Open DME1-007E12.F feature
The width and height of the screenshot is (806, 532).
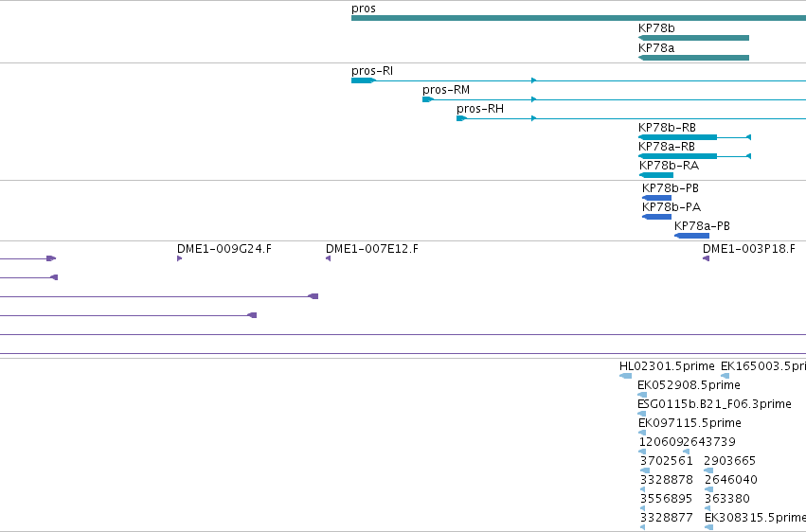pos(328,258)
